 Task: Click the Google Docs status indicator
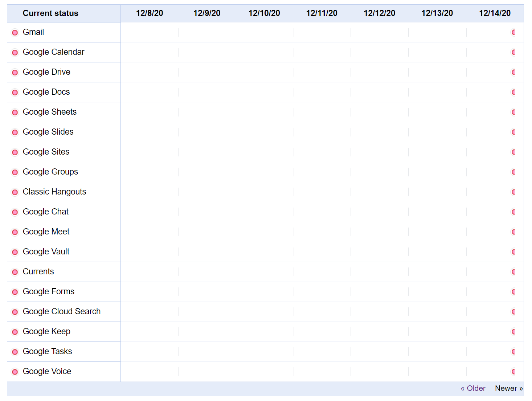[x=15, y=93]
